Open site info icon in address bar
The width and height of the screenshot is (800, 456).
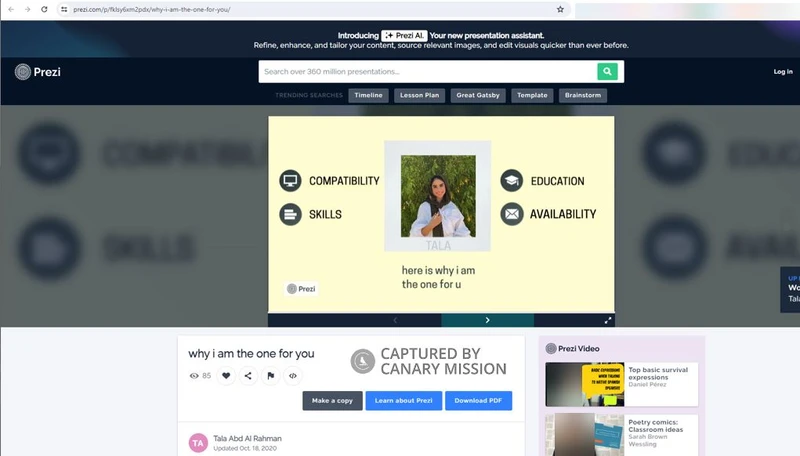(64, 9)
